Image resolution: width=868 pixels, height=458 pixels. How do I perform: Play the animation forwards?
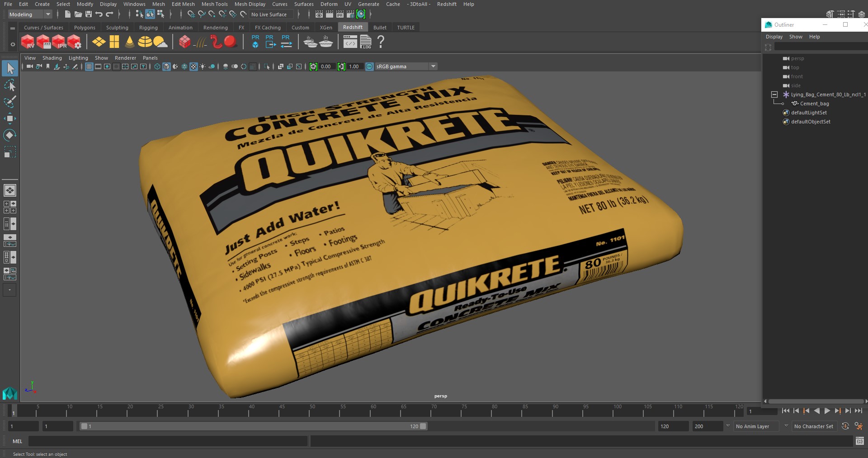click(827, 411)
